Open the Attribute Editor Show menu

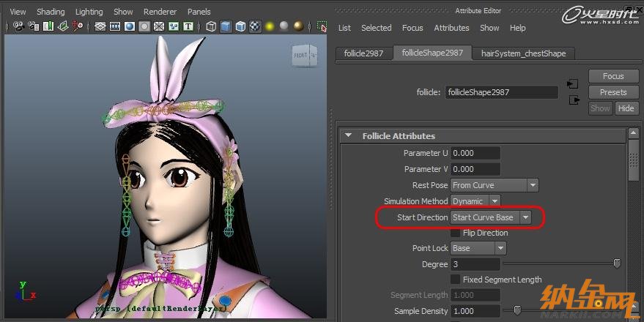489,28
